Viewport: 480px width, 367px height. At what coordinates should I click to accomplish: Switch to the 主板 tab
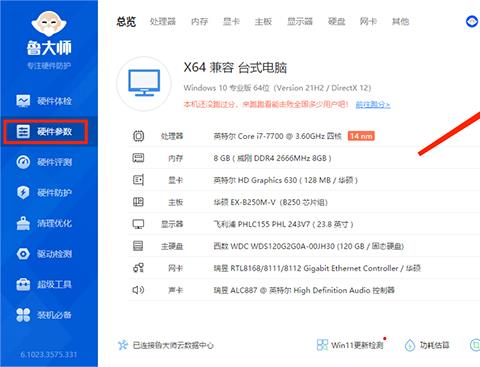click(263, 22)
